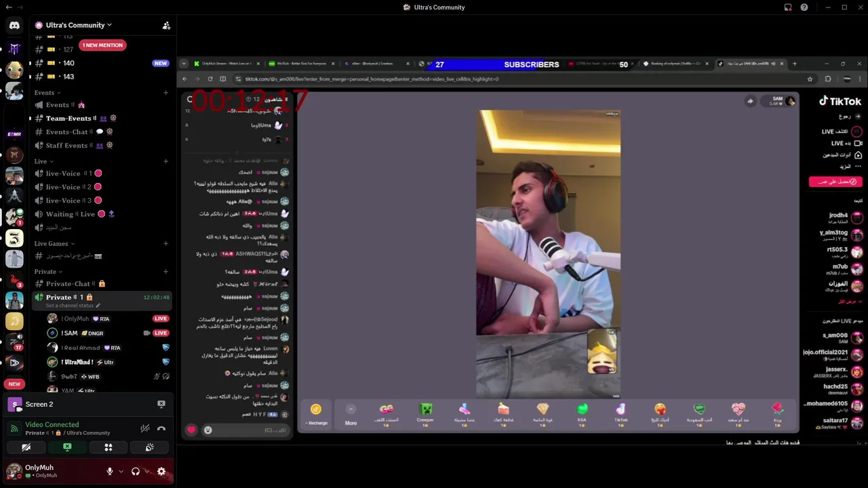Reload the TikTok browser page
This screenshot has height=488, width=868.
click(210, 79)
